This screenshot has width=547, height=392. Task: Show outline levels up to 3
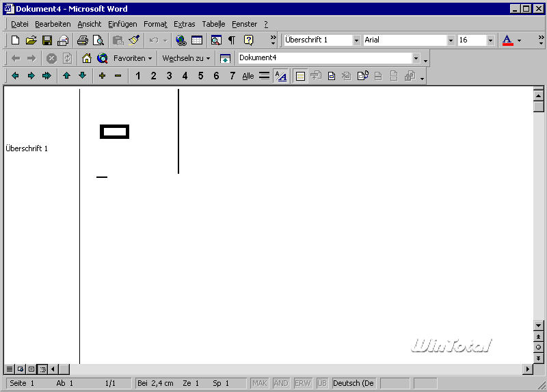point(169,76)
